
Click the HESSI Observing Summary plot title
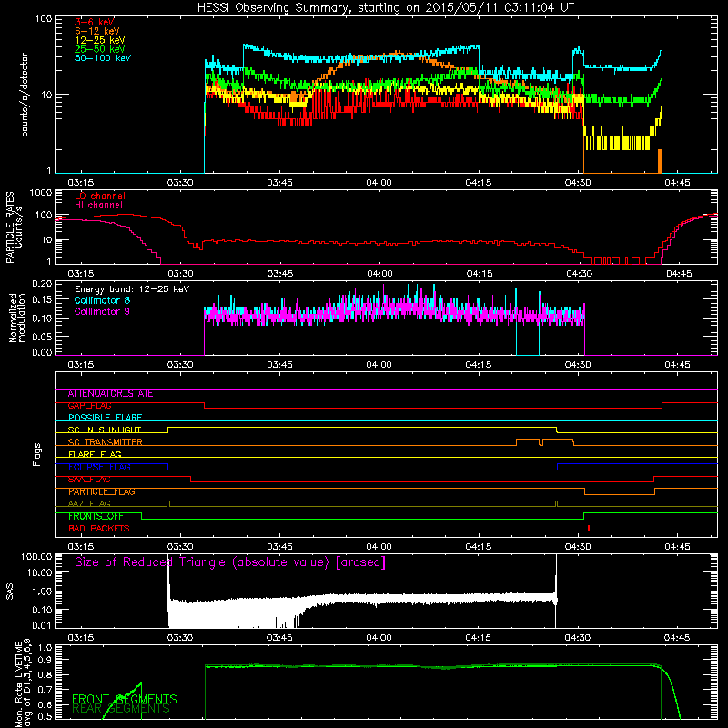pos(386,8)
